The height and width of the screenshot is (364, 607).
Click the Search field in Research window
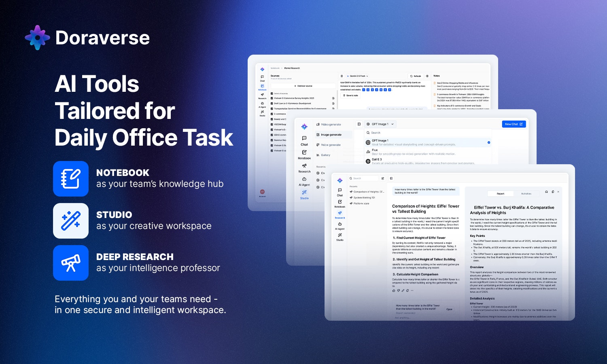coord(363,178)
